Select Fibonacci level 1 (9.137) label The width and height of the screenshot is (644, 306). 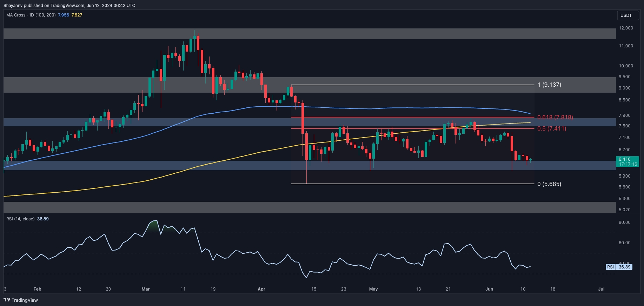tap(549, 85)
